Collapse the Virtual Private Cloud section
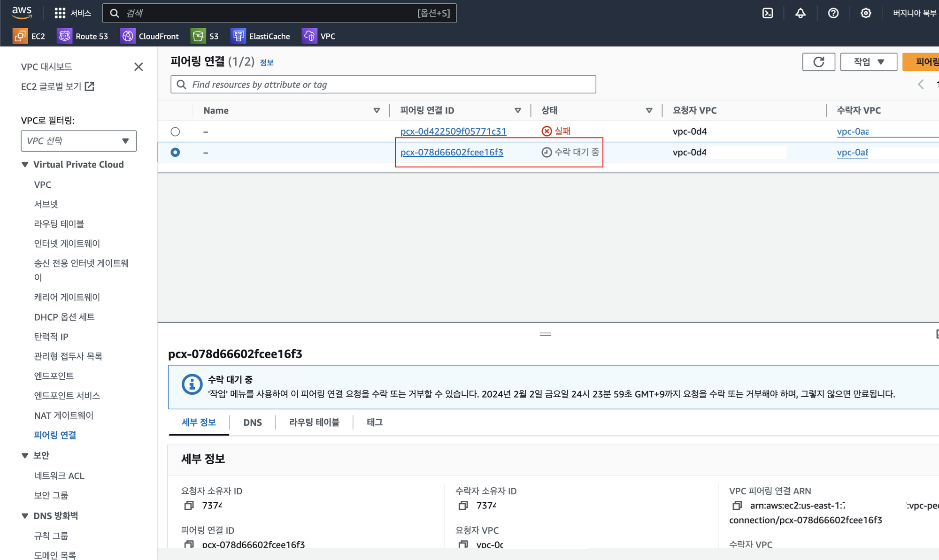The width and height of the screenshot is (939, 560). pos(25,165)
